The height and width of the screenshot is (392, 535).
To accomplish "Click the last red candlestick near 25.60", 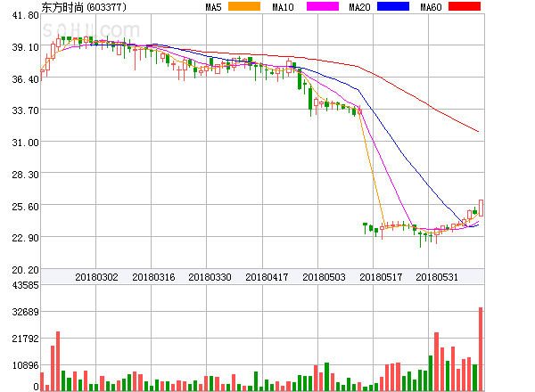I will (481, 208).
